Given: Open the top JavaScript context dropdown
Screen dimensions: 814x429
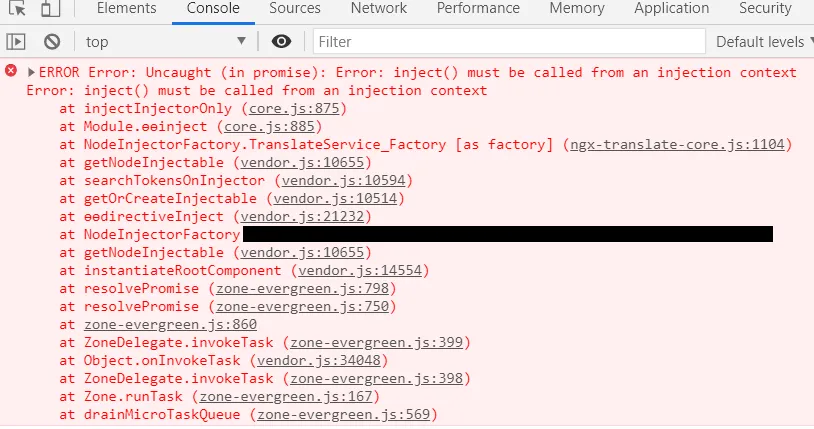Looking at the screenshot, I should (x=165, y=42).
